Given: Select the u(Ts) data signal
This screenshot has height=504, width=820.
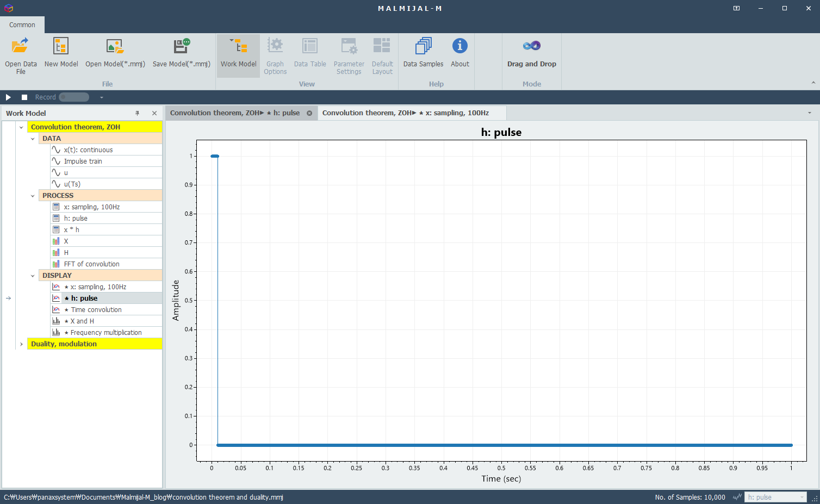Looking at the screenshot, I should (x=106, y=184).
